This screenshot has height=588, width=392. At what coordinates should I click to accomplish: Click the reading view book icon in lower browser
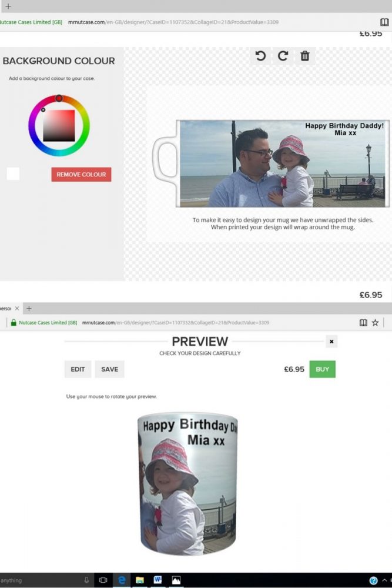pos(363,322)
